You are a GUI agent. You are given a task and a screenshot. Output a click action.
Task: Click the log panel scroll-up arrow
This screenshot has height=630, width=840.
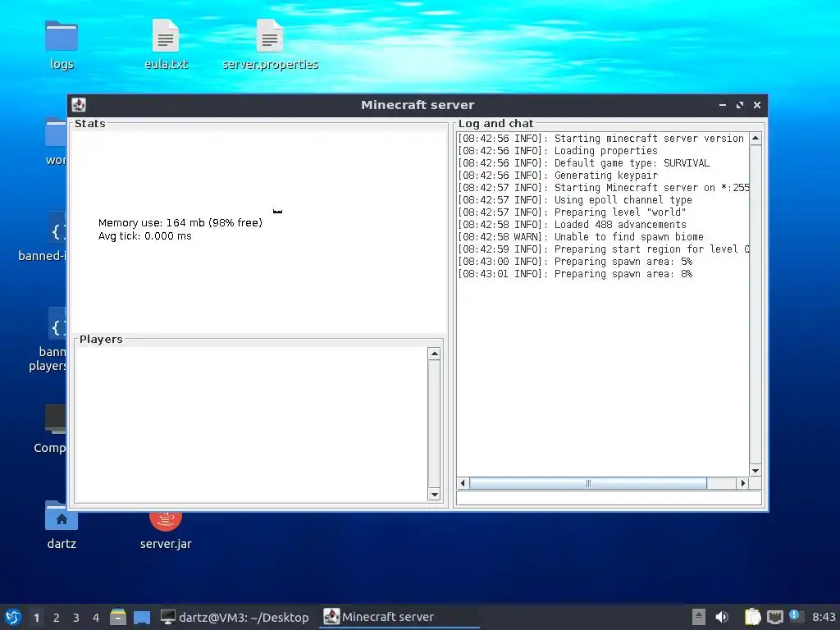[x=756, y=138]
